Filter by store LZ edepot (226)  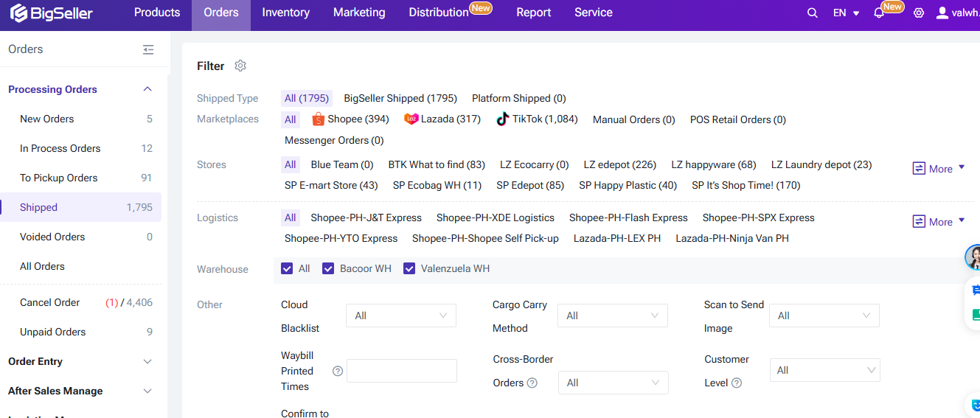(x=620, y=164)
